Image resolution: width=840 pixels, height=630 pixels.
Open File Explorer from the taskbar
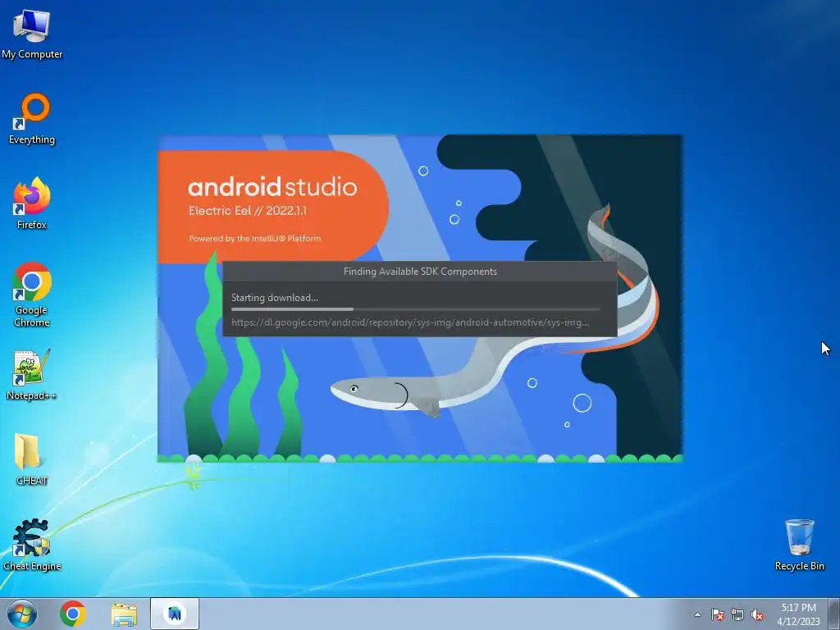124,614
